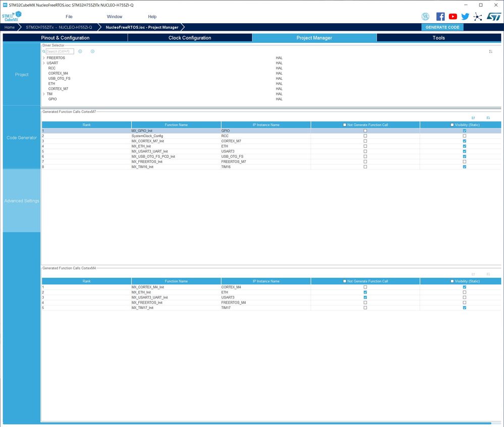Click the 10-year anniversary badge icon
504x427 pixels.
(425, 17)
